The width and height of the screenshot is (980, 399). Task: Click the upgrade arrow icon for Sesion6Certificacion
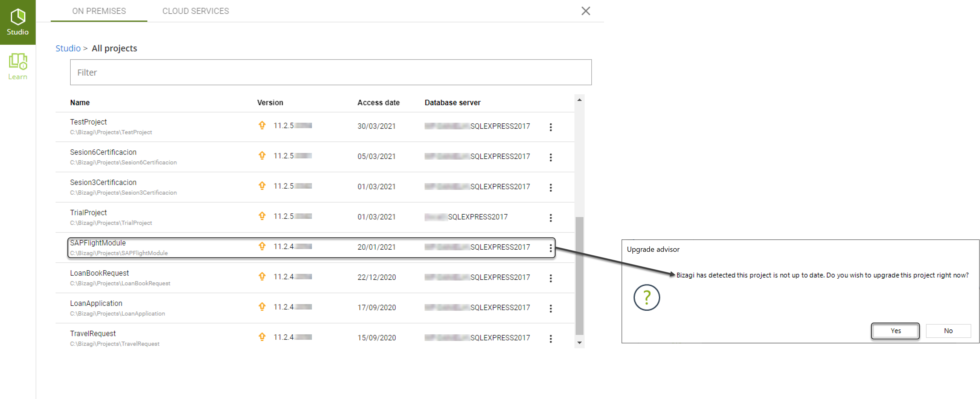(x=262, y=155)
